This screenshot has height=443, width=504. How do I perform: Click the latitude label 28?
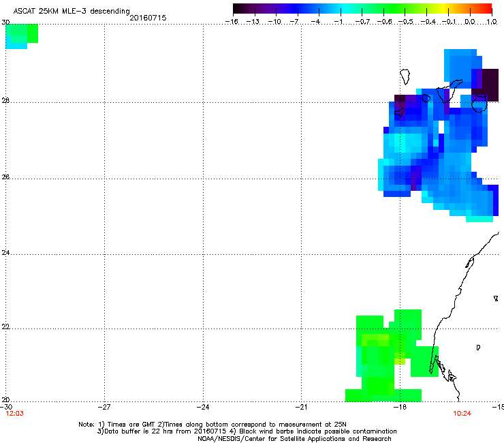pyautogui.click(x=5, y=100)
